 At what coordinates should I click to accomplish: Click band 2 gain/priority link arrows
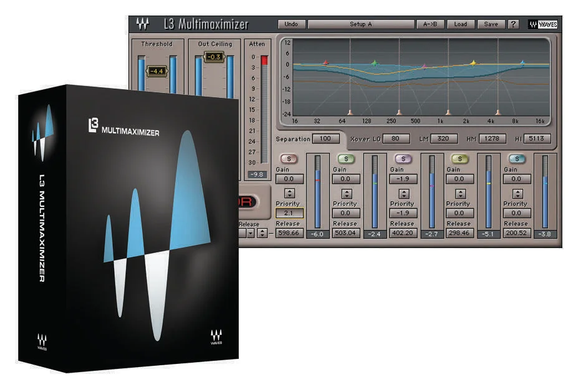(347, 194)
